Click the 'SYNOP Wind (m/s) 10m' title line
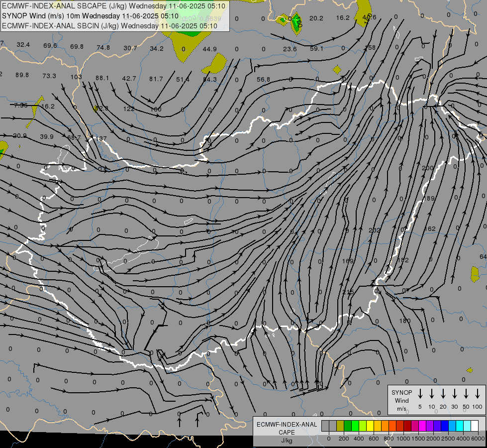This screenshot has width=487, height=448. 90,16
